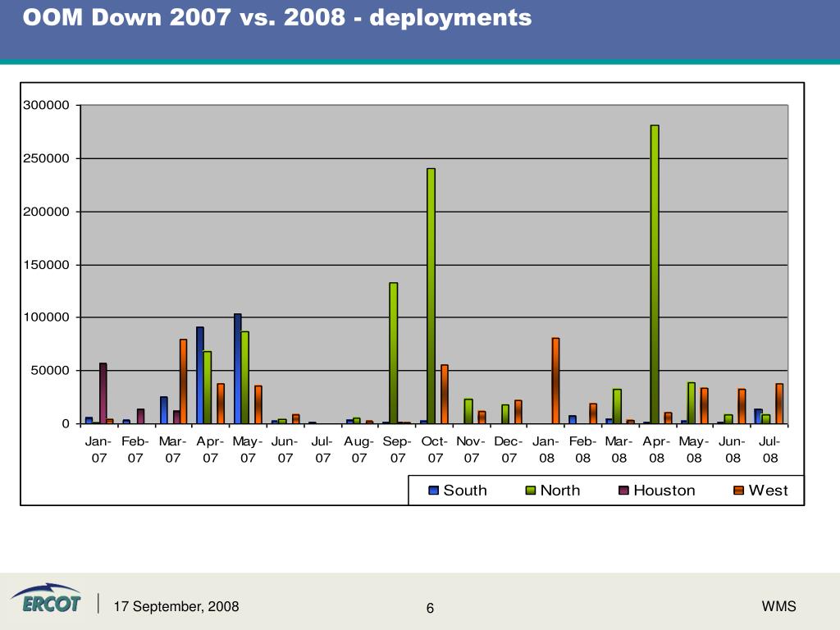
Task: Click the green North bar for Mar-08
Action: click(617, 406)
